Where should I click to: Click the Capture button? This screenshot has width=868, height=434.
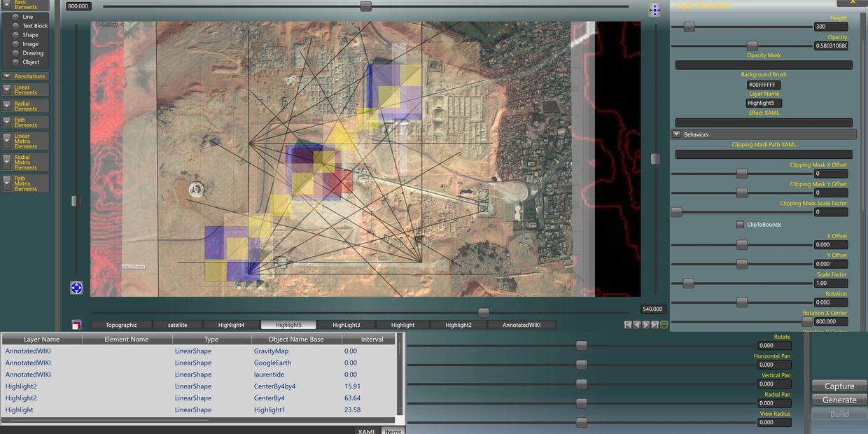[x=839, y=386]
